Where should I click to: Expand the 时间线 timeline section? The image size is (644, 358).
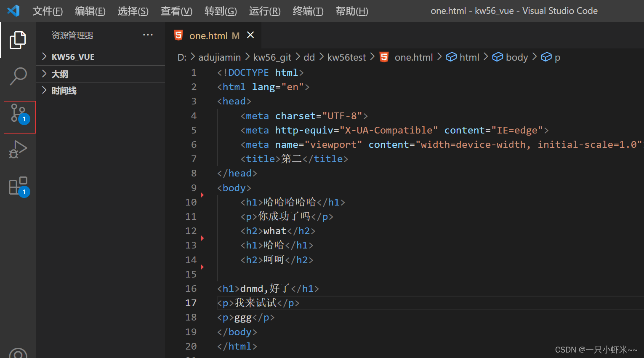[x=101, y=91]
